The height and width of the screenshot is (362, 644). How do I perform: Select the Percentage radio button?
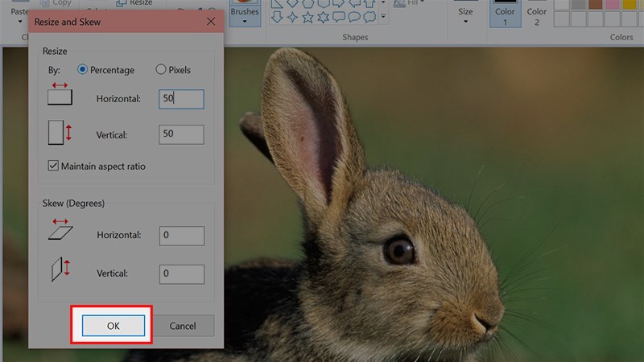click(x=82, y=70)
